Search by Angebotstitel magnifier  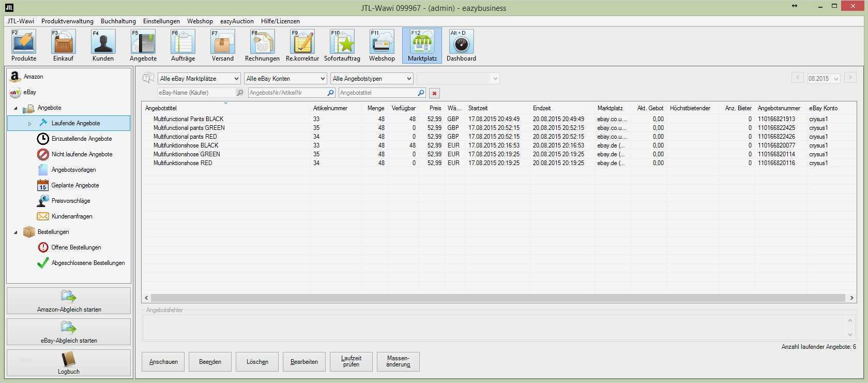[421, 93]
